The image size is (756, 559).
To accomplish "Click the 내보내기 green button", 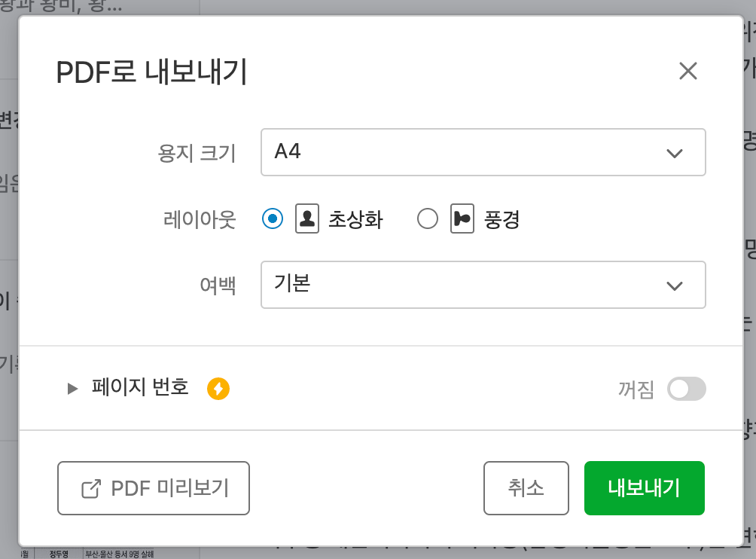I will [644, 488].
